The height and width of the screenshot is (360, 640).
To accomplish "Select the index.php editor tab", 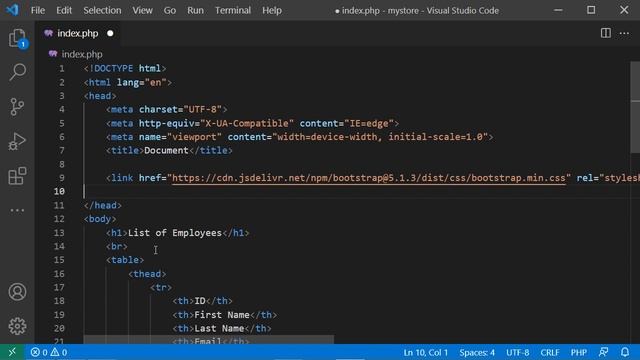I will pos(78,33).
